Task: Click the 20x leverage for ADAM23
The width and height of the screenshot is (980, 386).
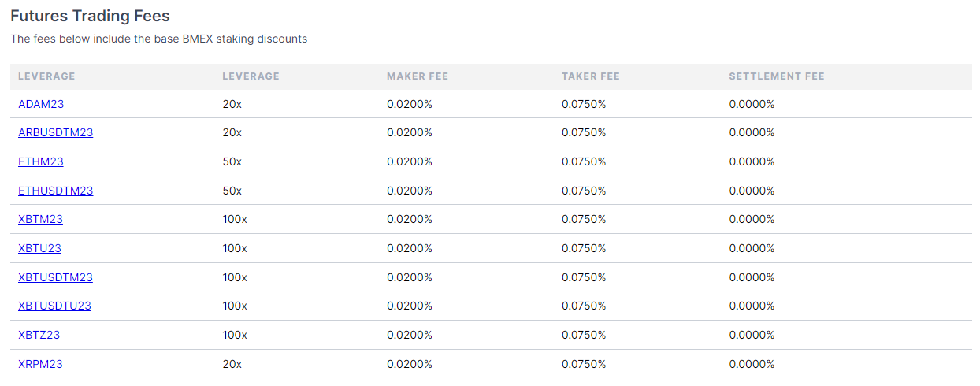Action: click(232, 104)
